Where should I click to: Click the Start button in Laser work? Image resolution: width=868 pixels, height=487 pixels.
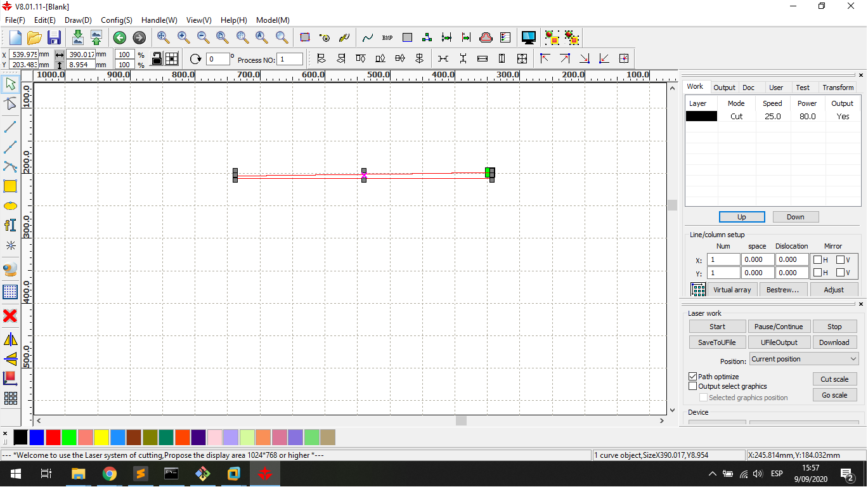718,327
